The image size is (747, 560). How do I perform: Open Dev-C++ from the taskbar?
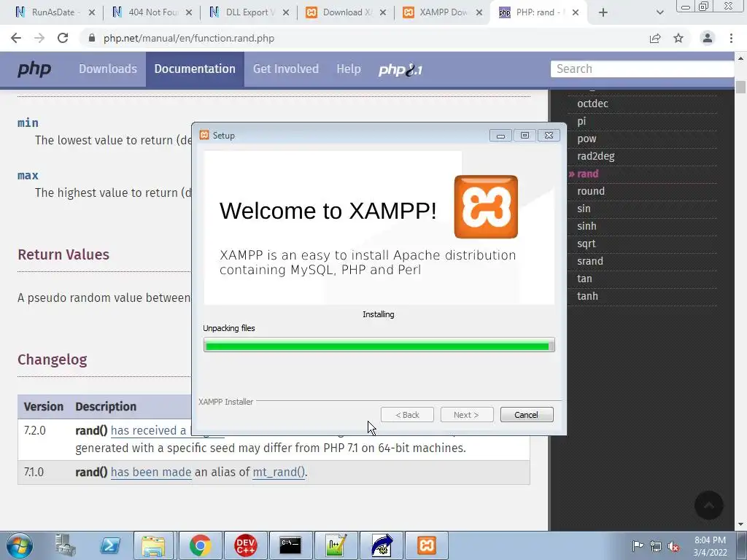(x=245, y=545)
